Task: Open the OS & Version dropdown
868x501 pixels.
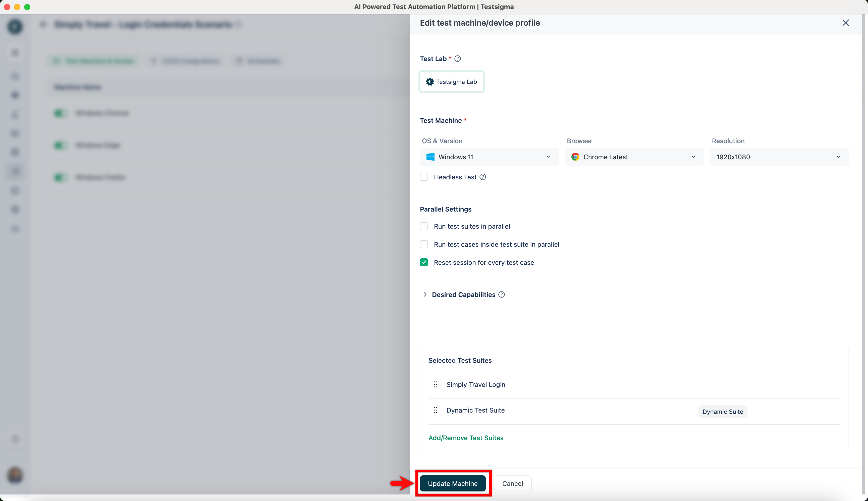Action: pos(489,157)
